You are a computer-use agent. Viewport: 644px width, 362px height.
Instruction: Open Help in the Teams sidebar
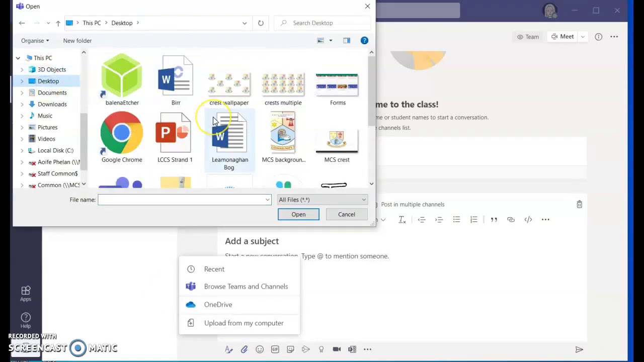click(26, 320)
